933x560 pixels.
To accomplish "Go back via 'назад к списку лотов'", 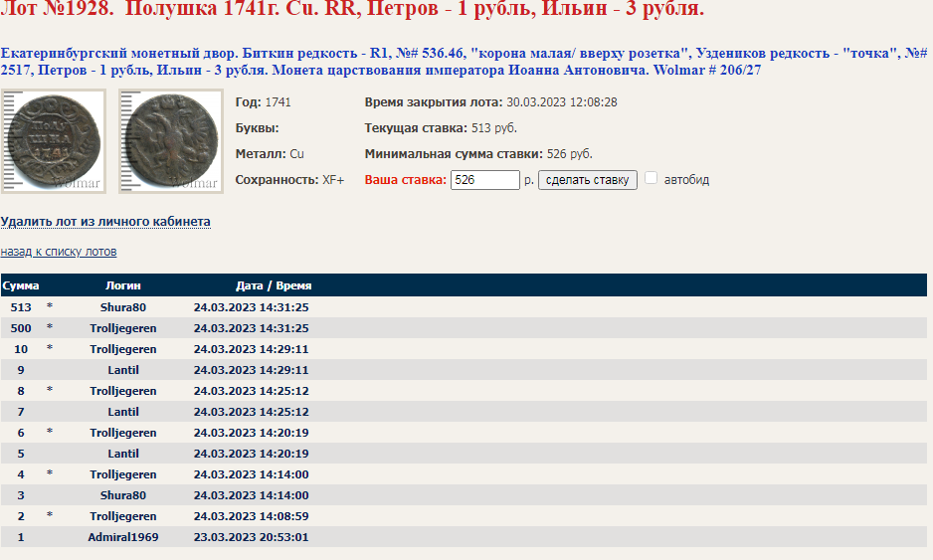I will coord(59,252).
